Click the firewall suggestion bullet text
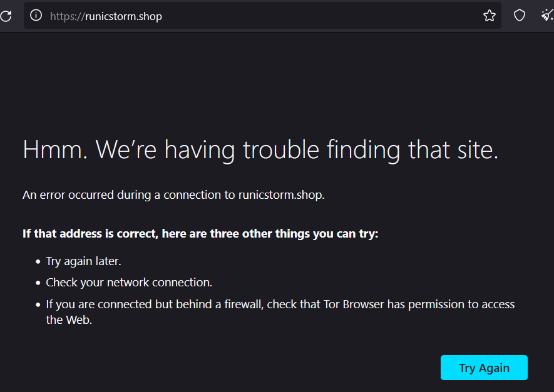Image resolution: width=554 pixels, height=392 pixels. pos(280,304)
